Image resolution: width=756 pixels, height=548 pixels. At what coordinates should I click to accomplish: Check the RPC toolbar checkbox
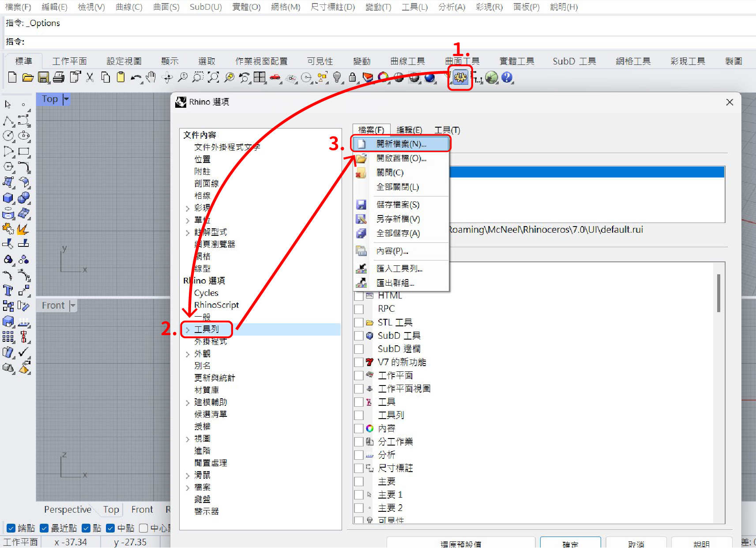coord(359,309)
